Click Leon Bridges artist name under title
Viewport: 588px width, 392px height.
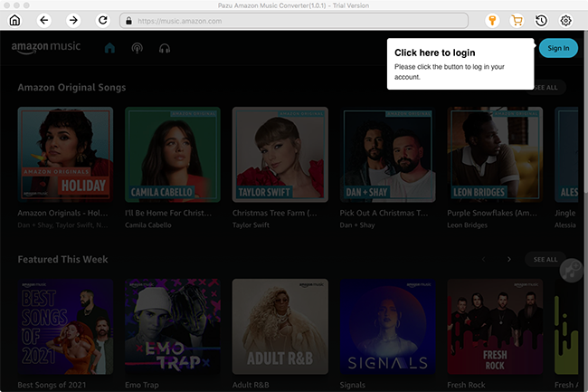[468, 225]
